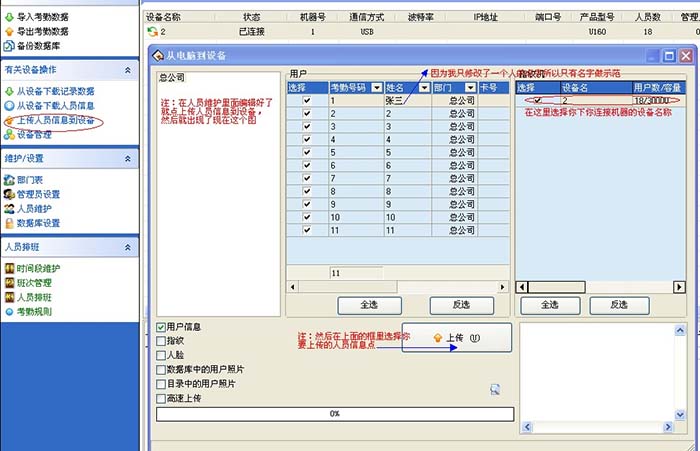Screen dimensions: 700x451
Task: Click the connected device status icon in list
Action: pyautogui.click(x=153, y=32)
